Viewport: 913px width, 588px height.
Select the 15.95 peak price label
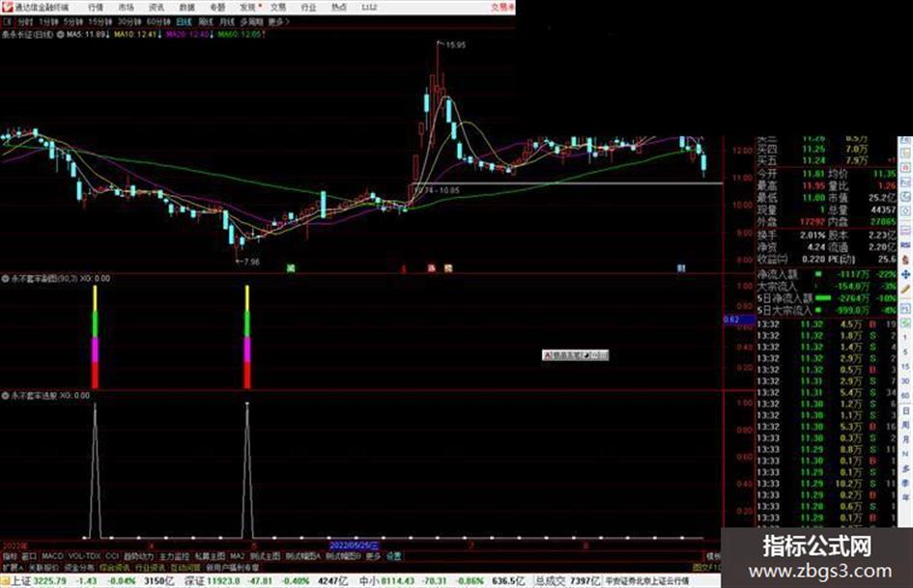tap(455, 44)
